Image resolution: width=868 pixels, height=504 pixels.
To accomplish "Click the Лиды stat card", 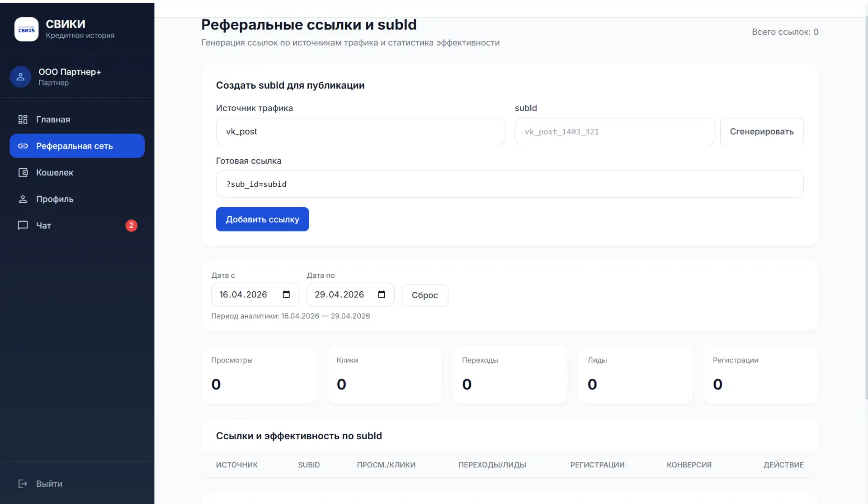I will click(x=635, y=375).
